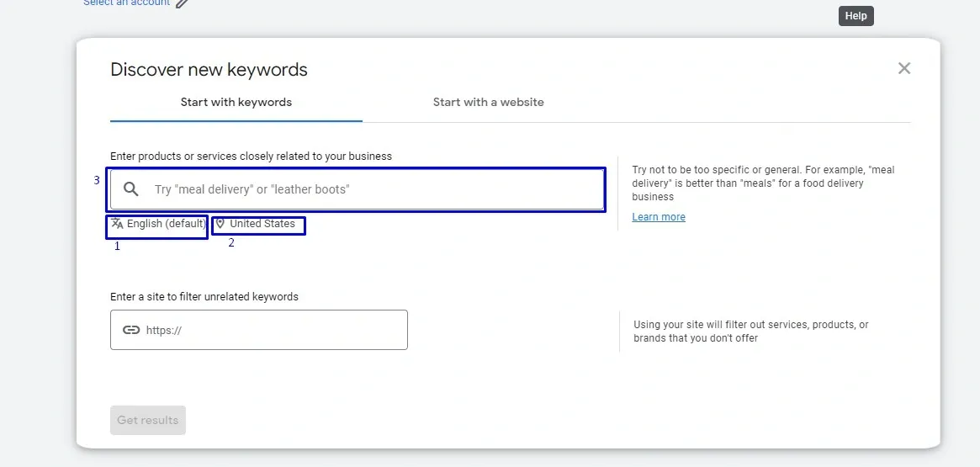Screen dimensions: 980x467
Task: Switch to Start with keywords tab
Action: pos(236,102)
